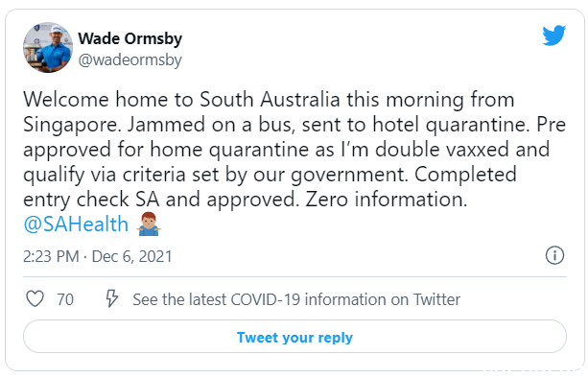Open the info circle icon beside the timestamp
The image size is (588, 378).
[554, 256]
